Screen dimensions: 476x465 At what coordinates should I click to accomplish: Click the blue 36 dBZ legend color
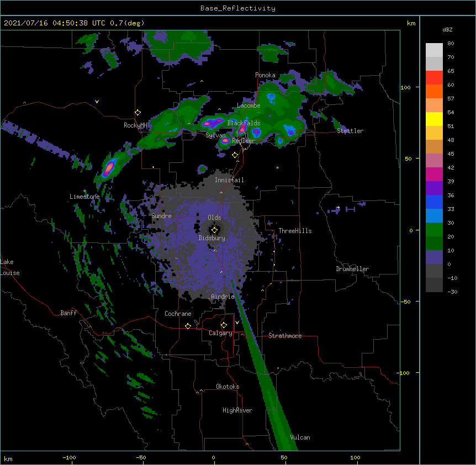(x=434, y=202)
